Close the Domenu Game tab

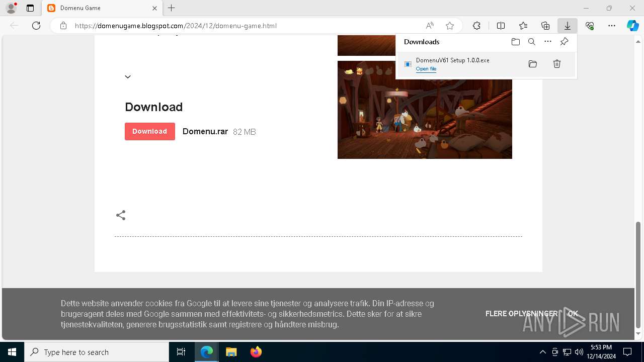(154, 8)
